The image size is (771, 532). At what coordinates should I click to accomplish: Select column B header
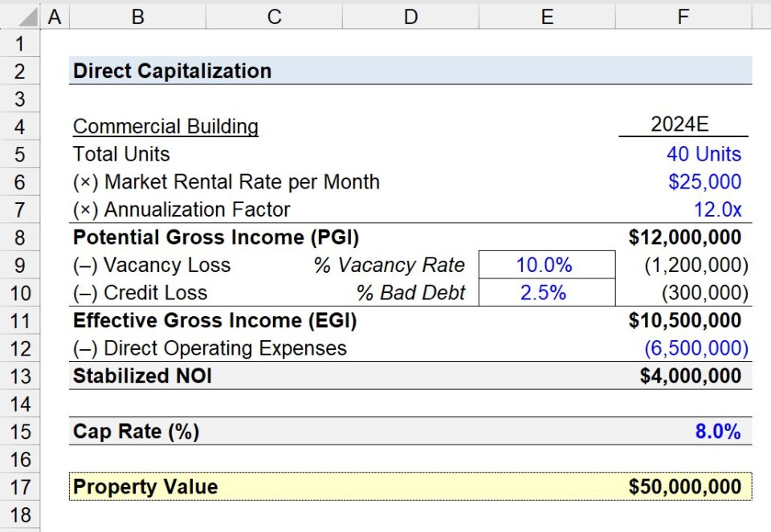(x=137, y=16)
